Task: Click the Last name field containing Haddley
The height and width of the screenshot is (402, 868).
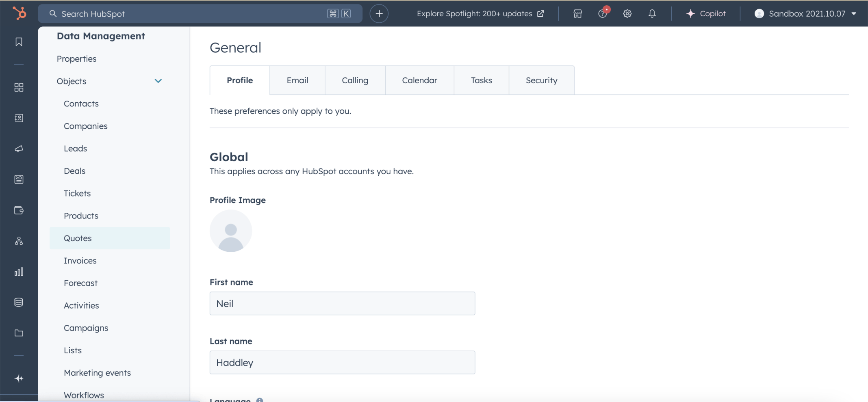Action: coord(342,362)
